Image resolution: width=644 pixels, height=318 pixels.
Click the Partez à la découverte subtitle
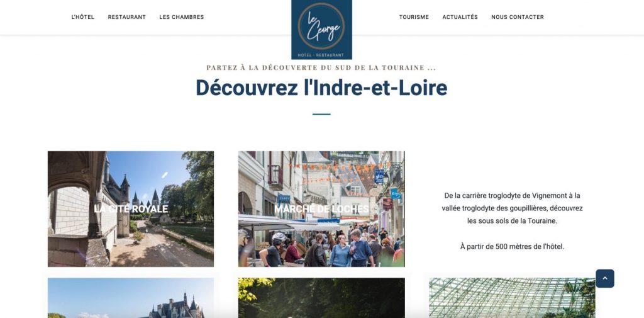tap(321, 67)
